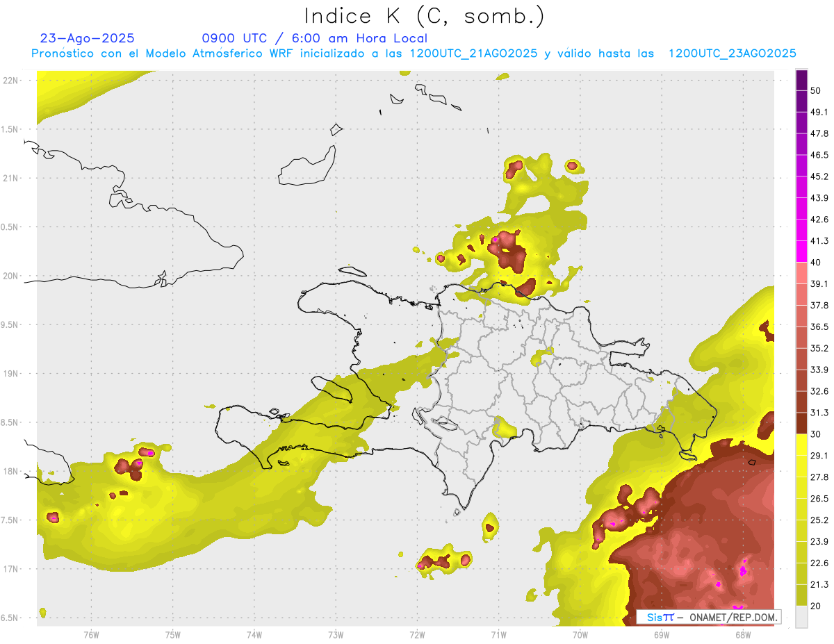Click the colorbar value "29.1"

819,456
